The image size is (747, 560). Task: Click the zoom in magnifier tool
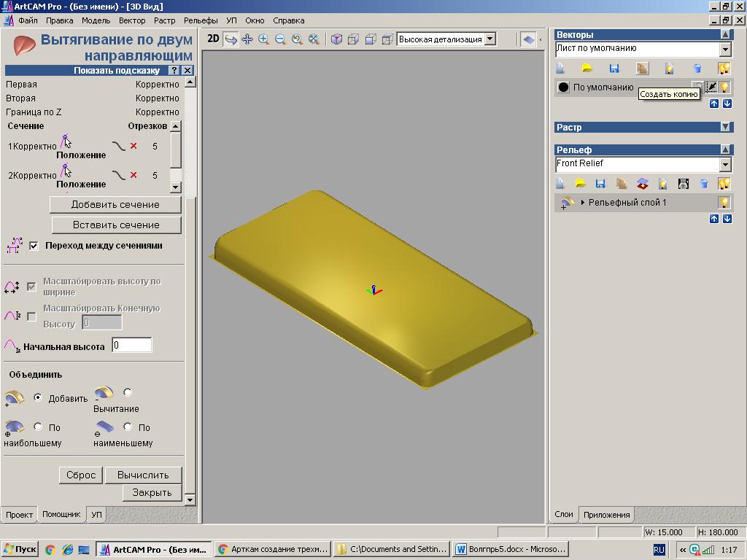tap(264, 39)
